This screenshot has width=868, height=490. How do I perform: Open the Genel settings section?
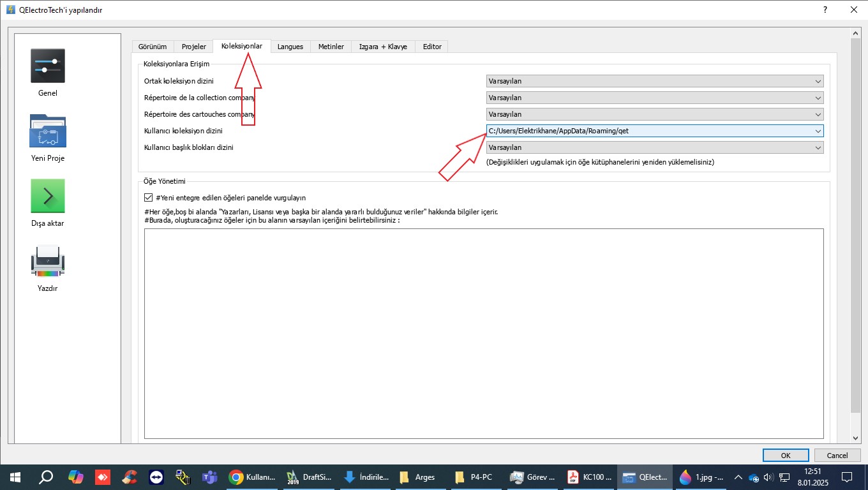(x=48, y=73)
